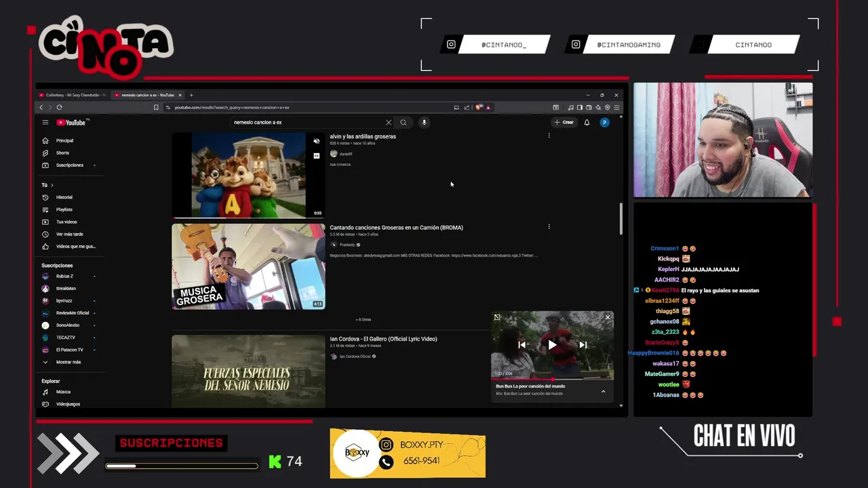Seek on the miniplayer progress bar
This screenshot has width=868, height=488.
[x=552, y=380]
